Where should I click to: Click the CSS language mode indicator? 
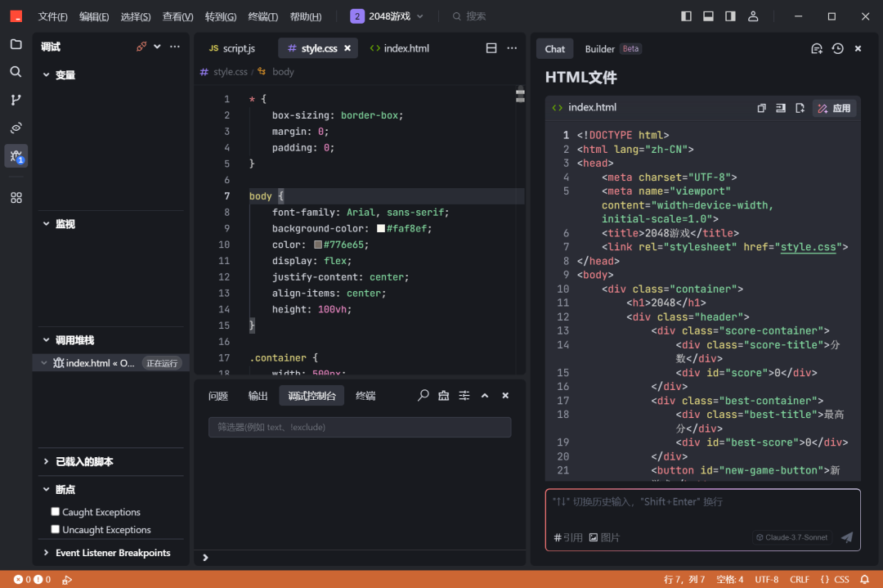(x=835, y=580)
